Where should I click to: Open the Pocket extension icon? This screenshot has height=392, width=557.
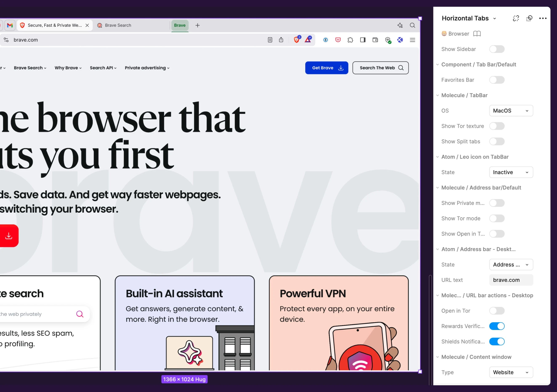pos(338,40)
